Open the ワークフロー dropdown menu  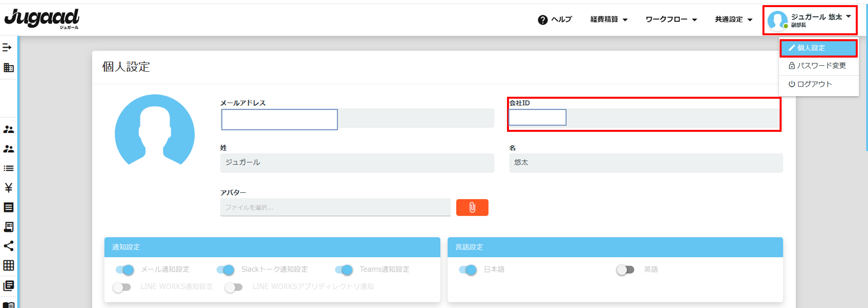(x=671, y=20)
